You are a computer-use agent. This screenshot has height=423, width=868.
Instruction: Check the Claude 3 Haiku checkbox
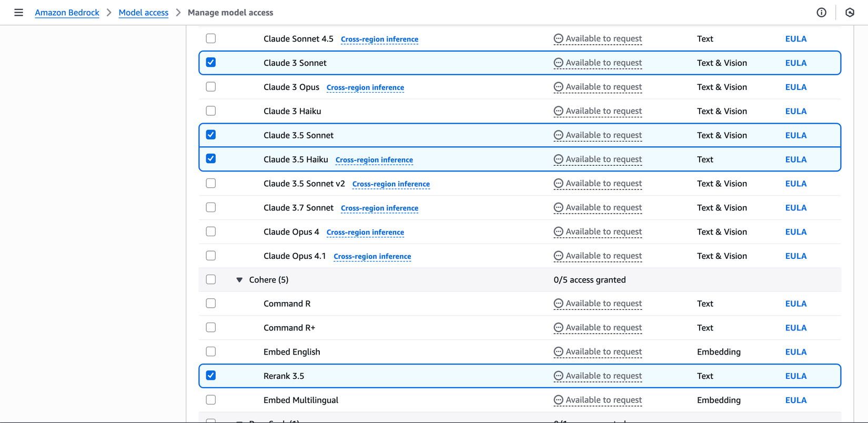click(211, 111)
